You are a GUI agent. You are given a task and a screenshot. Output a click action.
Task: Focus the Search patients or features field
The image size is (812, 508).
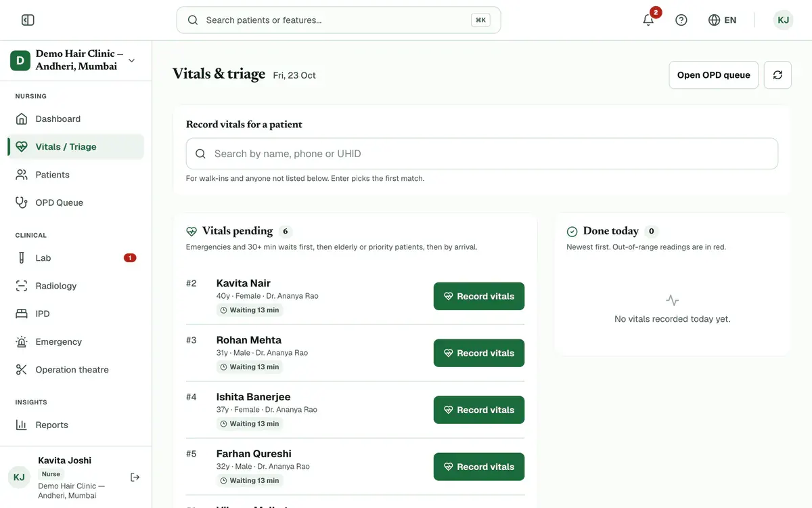338,20
